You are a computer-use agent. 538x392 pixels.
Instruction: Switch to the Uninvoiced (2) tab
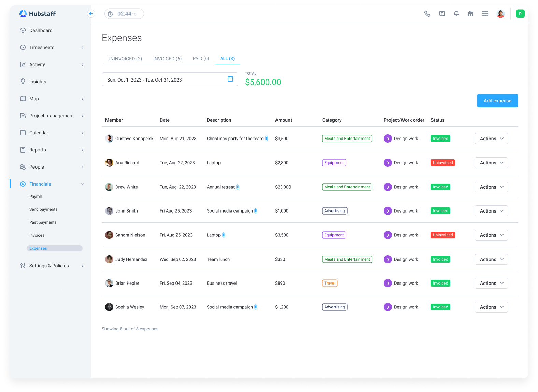point(124,59)
